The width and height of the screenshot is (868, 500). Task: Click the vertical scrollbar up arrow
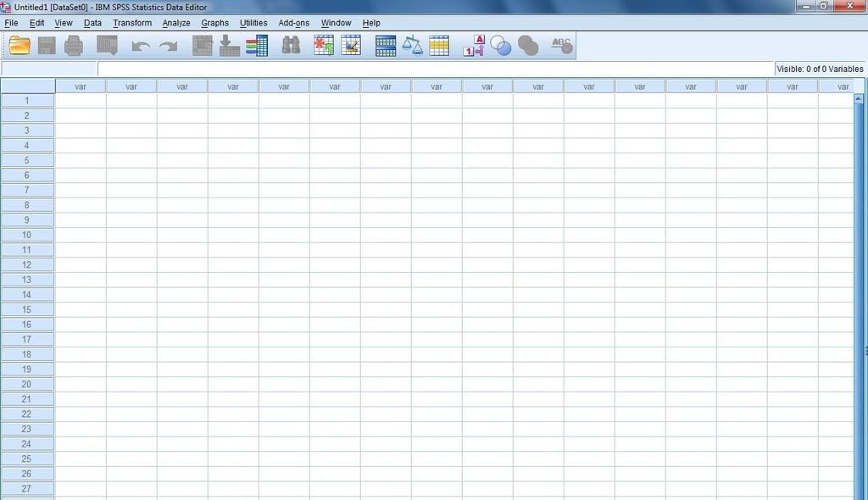tap(859, 99)
